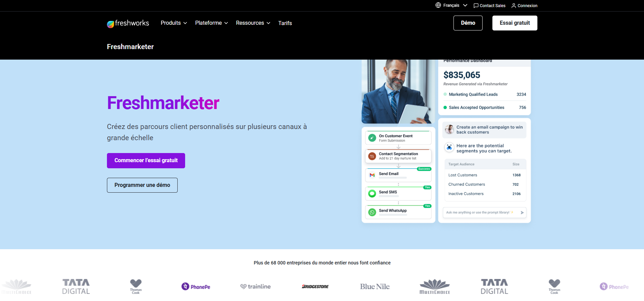Click the Inactive Customers row
Screen dimensions: 644x301
click(485, 194)
